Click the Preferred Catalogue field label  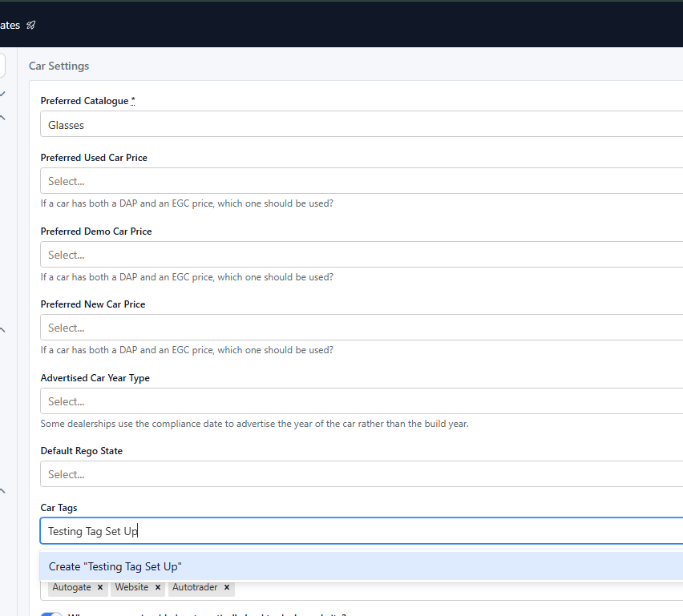pyautogui.click(x=84, y=101)
